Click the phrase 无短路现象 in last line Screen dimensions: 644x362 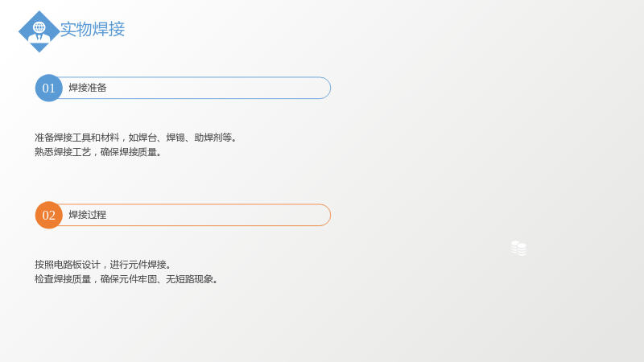point(190,279)
